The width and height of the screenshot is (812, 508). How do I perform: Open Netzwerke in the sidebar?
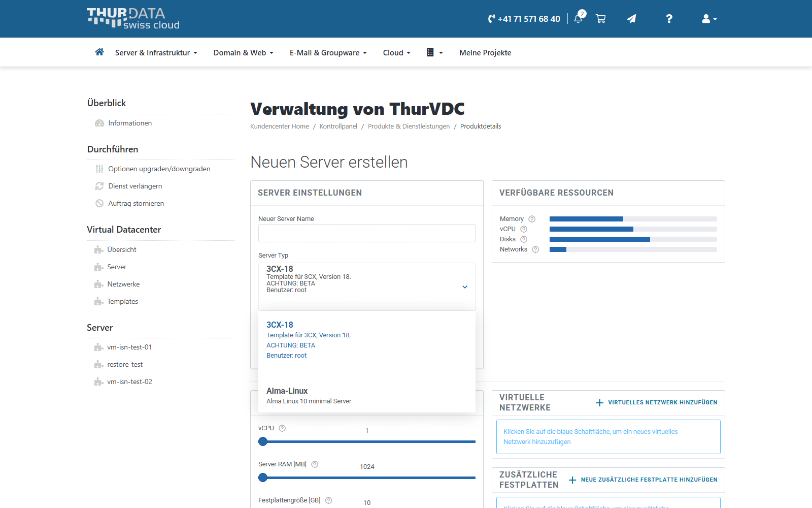[x=123, y=284]
